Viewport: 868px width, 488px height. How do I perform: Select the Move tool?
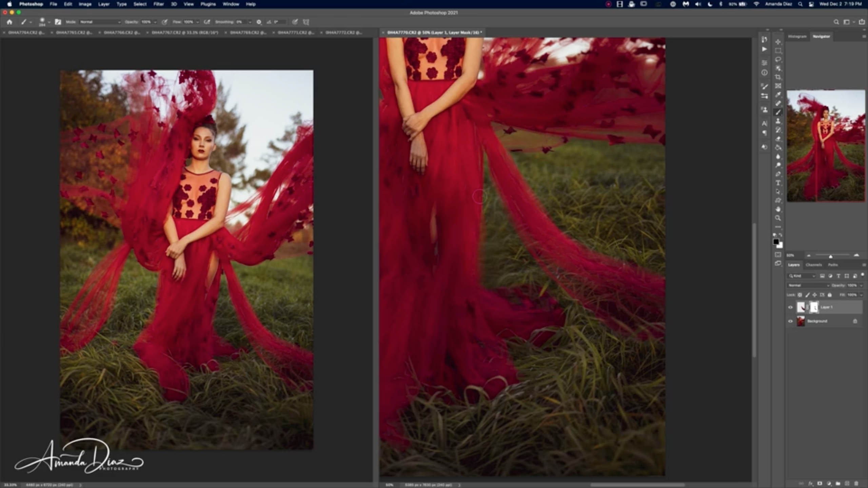[x=778, y=42]
